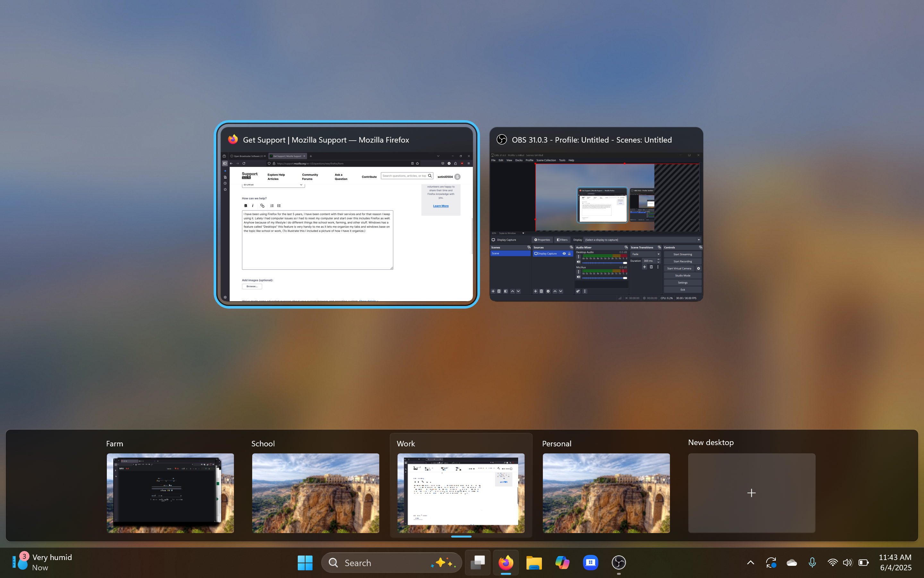Image resolution: width=924 pixels, height=578 pixels.
Task: Expand the Firefox list all tabs chevron
Action: click(438, 156)
